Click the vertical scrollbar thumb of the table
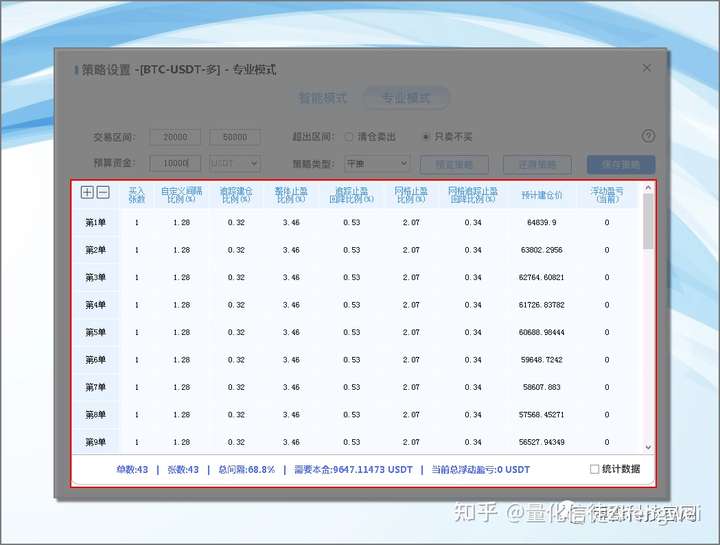Screen dimensions: 720x545 pyautogui.click(x=648, y=221)
